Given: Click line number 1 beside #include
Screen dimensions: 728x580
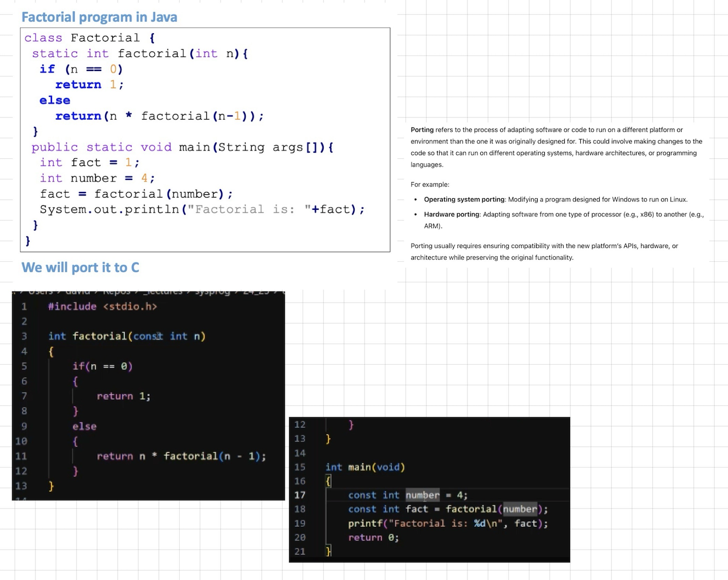Looking at the screenshot, I should (24, 307).
